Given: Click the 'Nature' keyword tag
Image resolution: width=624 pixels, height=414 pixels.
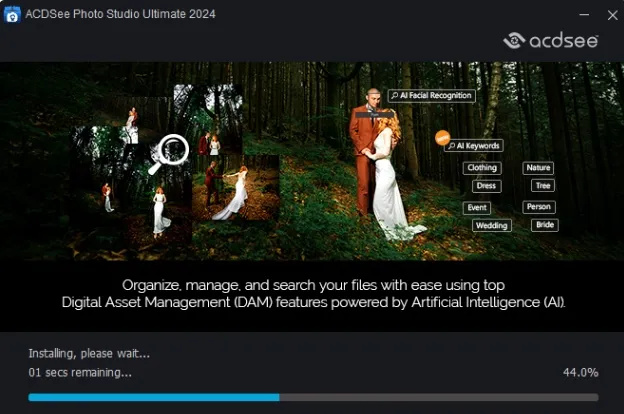Looking at the screenshot, I should pyautogui.click(x=538, y=168).
